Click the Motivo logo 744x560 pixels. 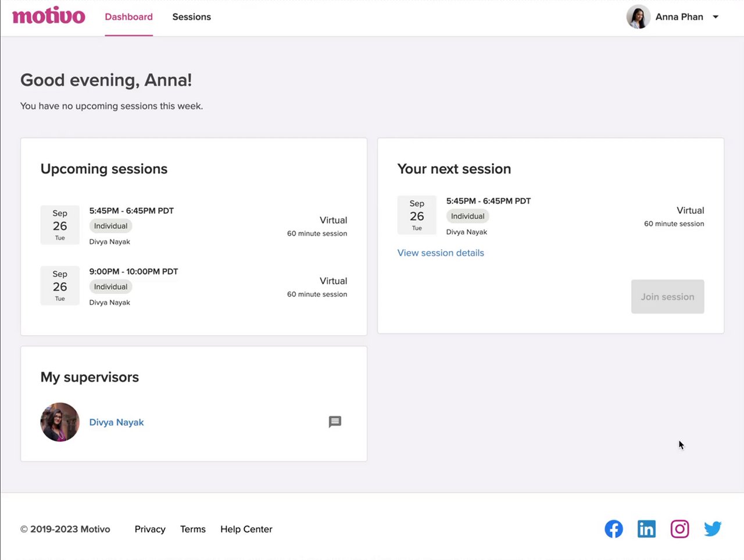pos(49,16)
